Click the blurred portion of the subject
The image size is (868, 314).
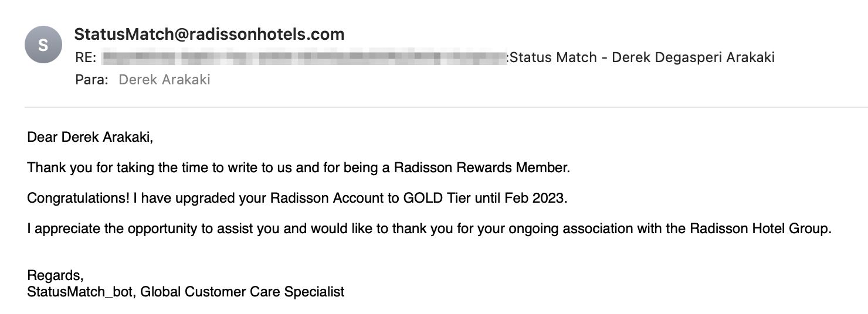click(304, 57)
